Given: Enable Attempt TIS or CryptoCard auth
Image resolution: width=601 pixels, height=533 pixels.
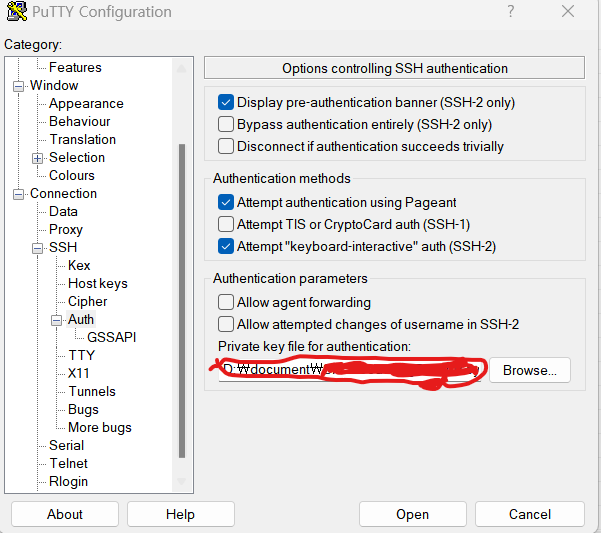Looking at the screenshot, I should pyautogui.click(x=226, y=225).
